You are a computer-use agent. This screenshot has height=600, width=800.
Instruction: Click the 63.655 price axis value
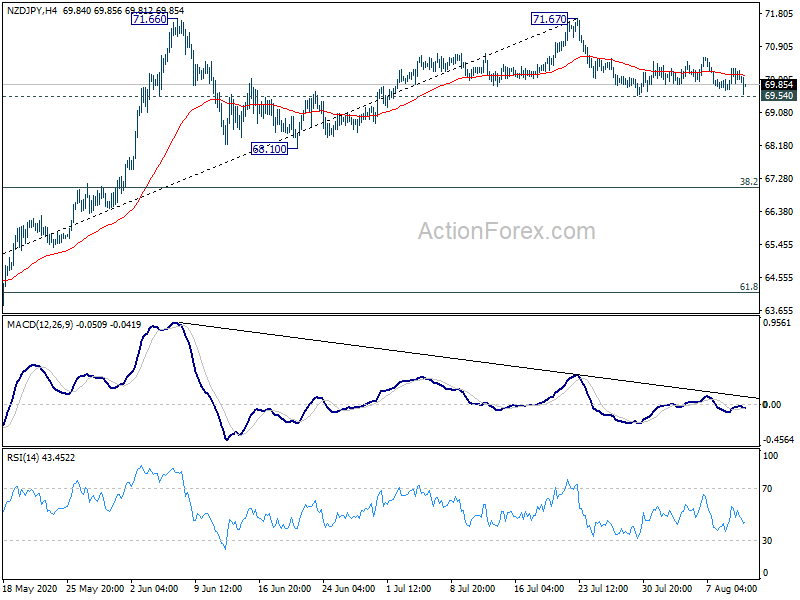779,310
